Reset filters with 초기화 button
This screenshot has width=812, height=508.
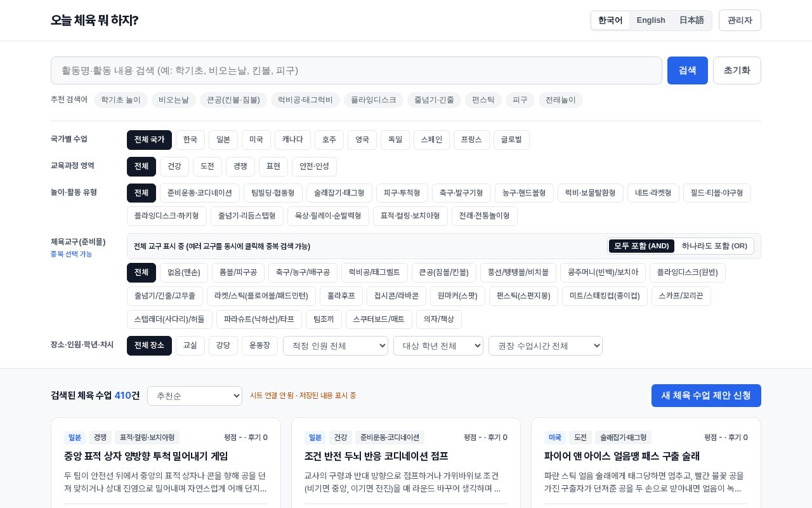tap(737, 70)
